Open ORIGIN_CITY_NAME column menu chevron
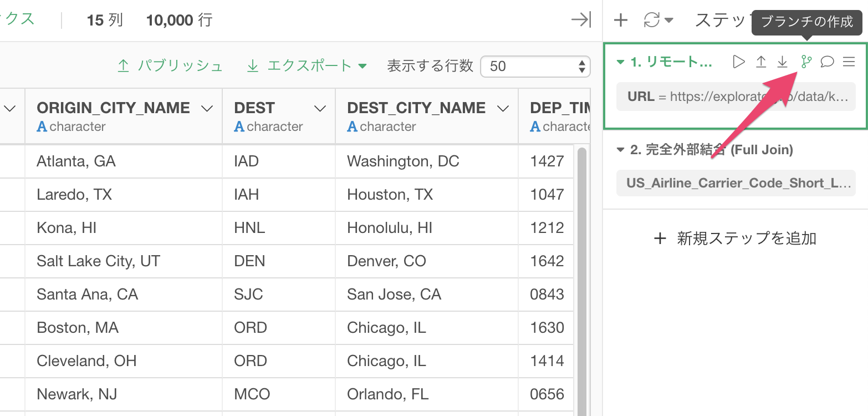This screenshot has height=416, width=868. (207, 109)
